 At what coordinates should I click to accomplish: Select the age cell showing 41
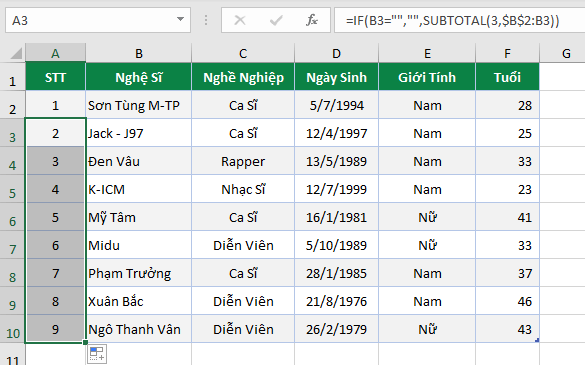507,217
